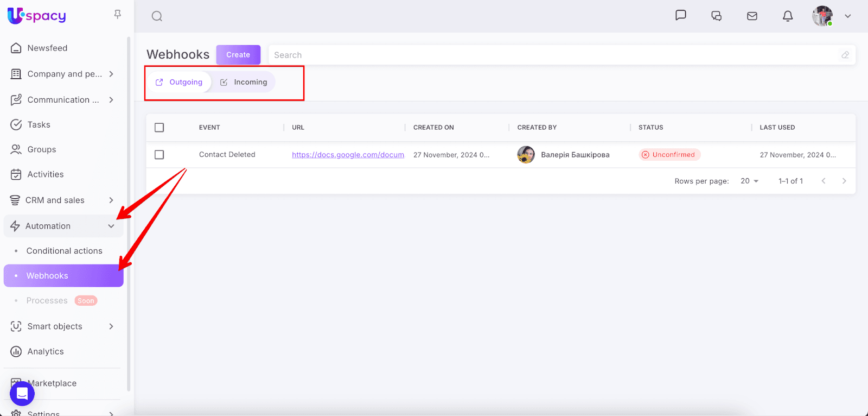The width and height of the screenshot is (868, 416).
Task: Click the clear search eraser icon
Action: [x=845, y=55]
